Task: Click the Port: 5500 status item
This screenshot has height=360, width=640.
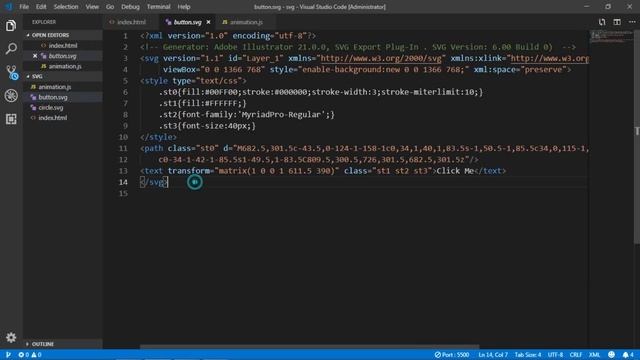Action: (451, 355)
